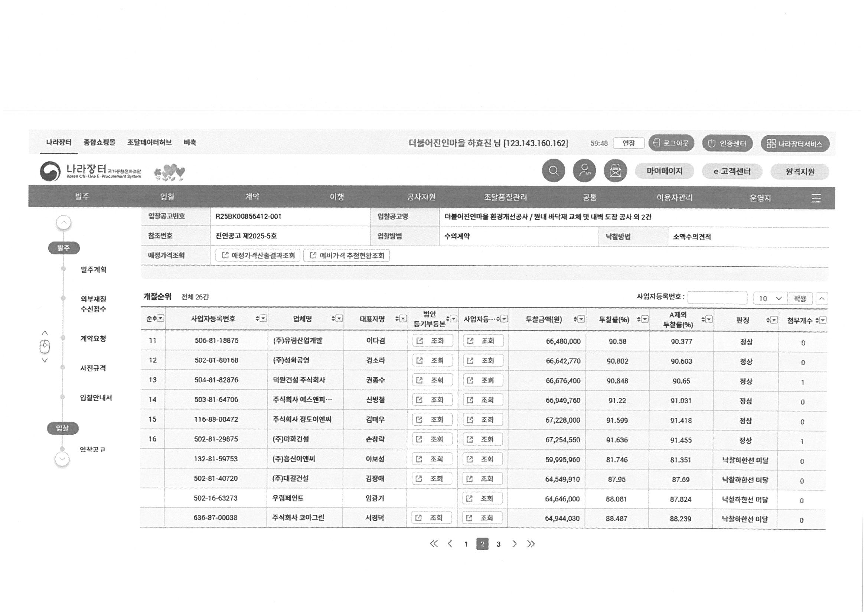Open filter dropdown on 업체명 column
The height and width of the screenshot is (614, 868).
click(x=339, y=319)
